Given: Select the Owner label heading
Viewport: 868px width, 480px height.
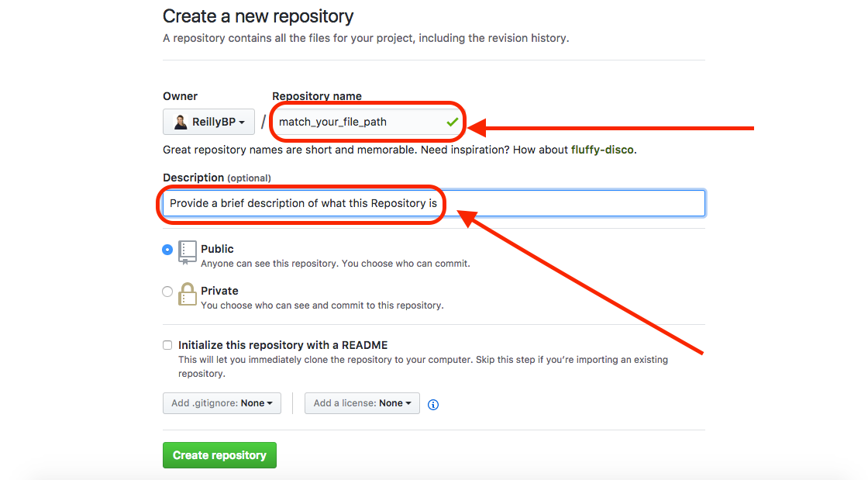Looking at the screenshot, I should (x=180, y=95).
